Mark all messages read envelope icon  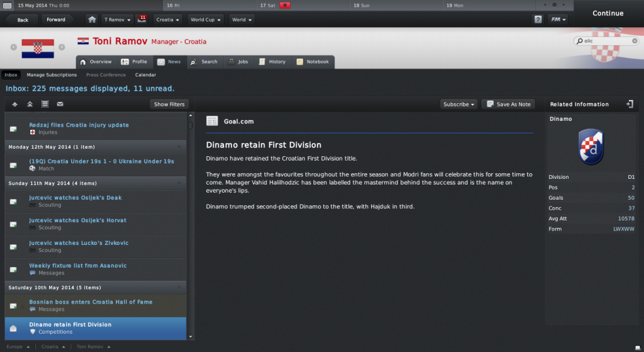(60, 104)
